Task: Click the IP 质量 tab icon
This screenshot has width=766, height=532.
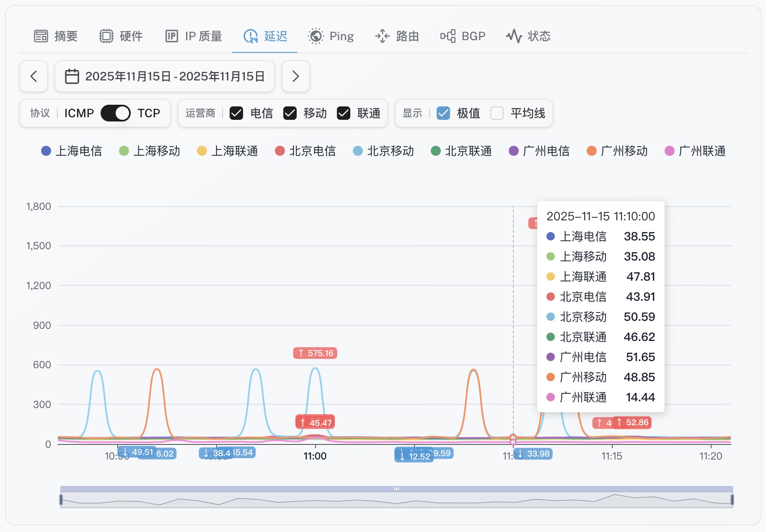Action: pos(172,36)
